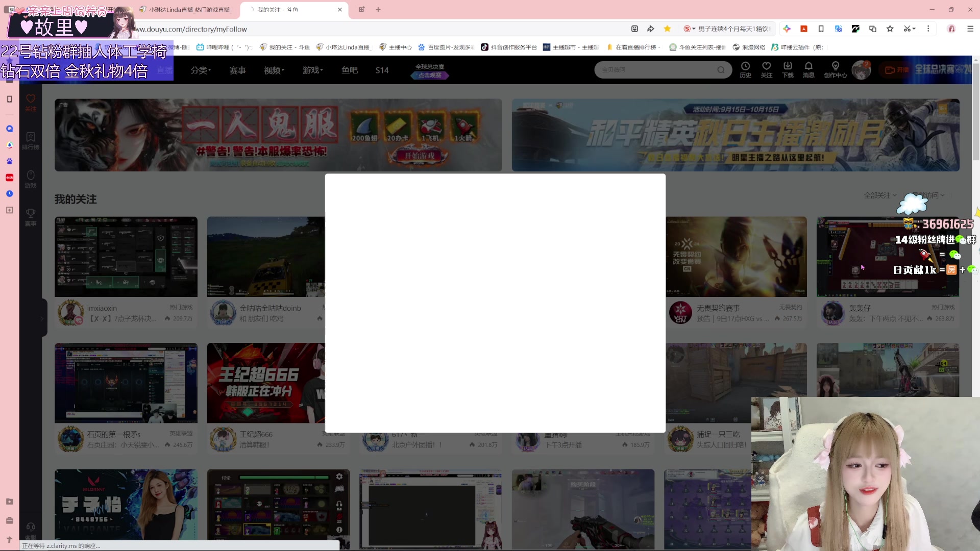Expand the Sogou search engine dropdown arrow
Screen dimensions: 980x551
click(x=694, y=29)
